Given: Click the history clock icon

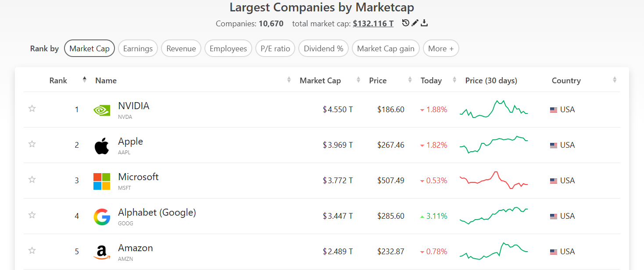Looking at the screenshot, I should 406,23.
